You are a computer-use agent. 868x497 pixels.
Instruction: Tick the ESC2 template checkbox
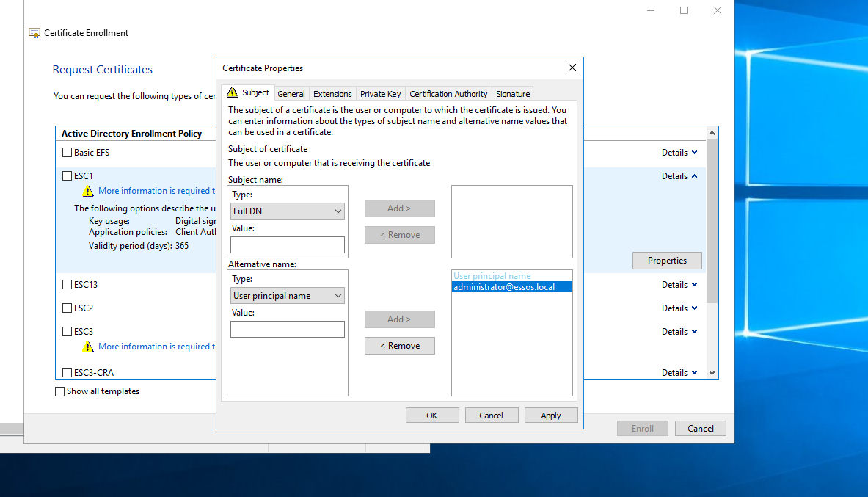[x=67, y=308]
